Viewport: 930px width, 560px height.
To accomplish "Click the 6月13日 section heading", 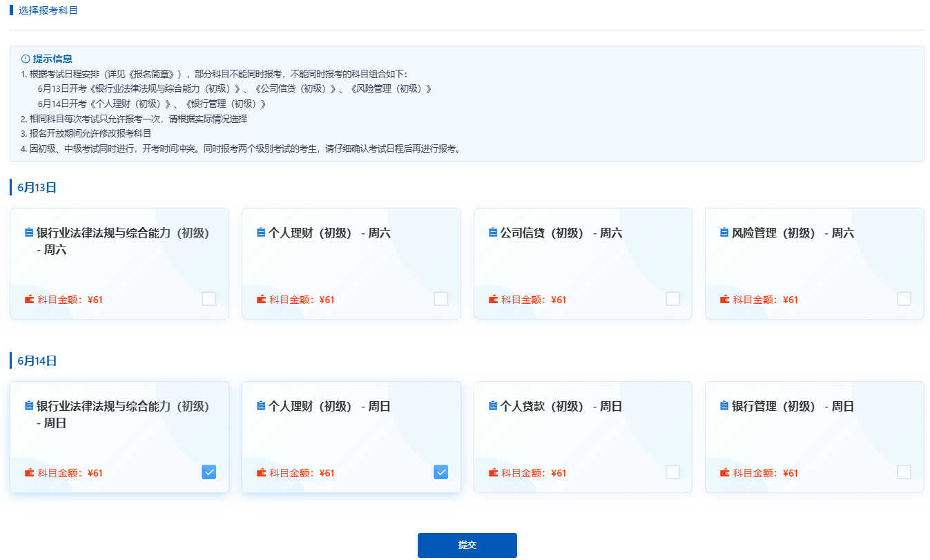I will pos(37,187).
